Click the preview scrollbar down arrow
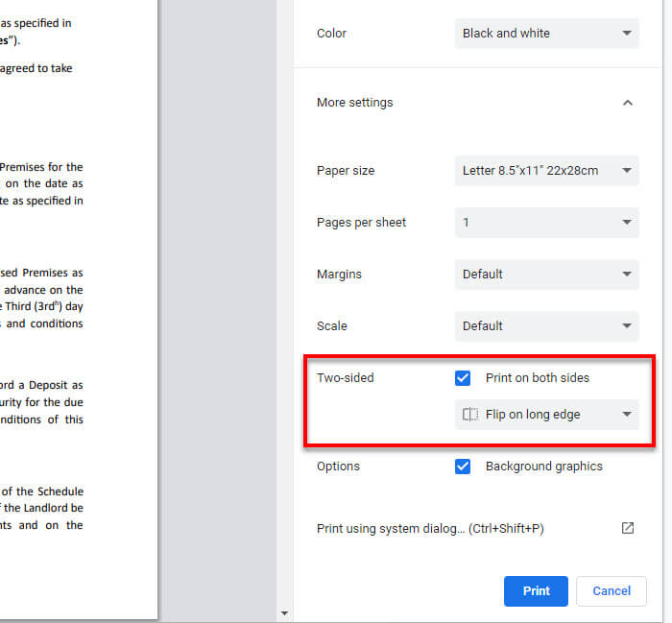672x623 pixels. [x=284, y=613]
